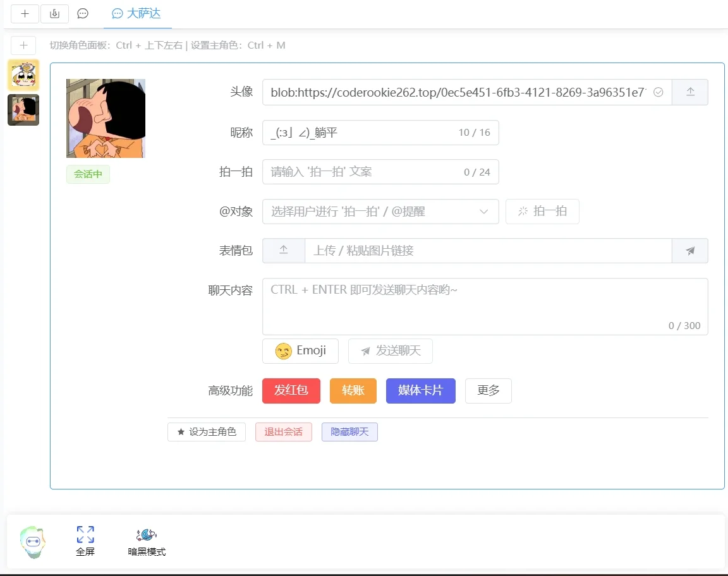728x576 pixels.
Task: Click 退出会话 to exit the session
Action: (x=283, y=432)
